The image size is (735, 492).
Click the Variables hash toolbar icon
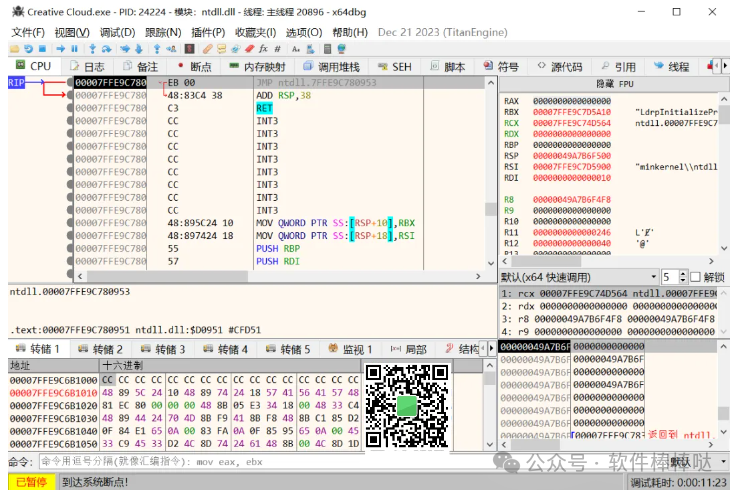pyautogui.click(x=277, y=49)
